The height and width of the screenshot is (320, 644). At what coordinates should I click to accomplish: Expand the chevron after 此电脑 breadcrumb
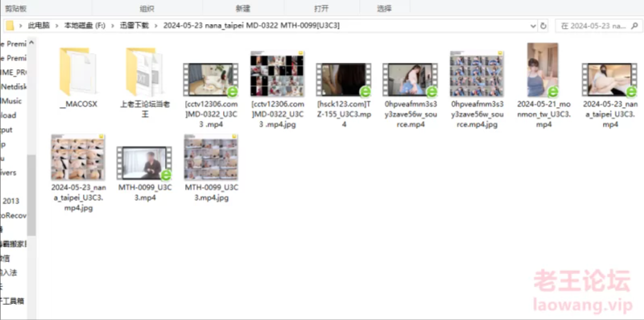(x=56, y=26)
